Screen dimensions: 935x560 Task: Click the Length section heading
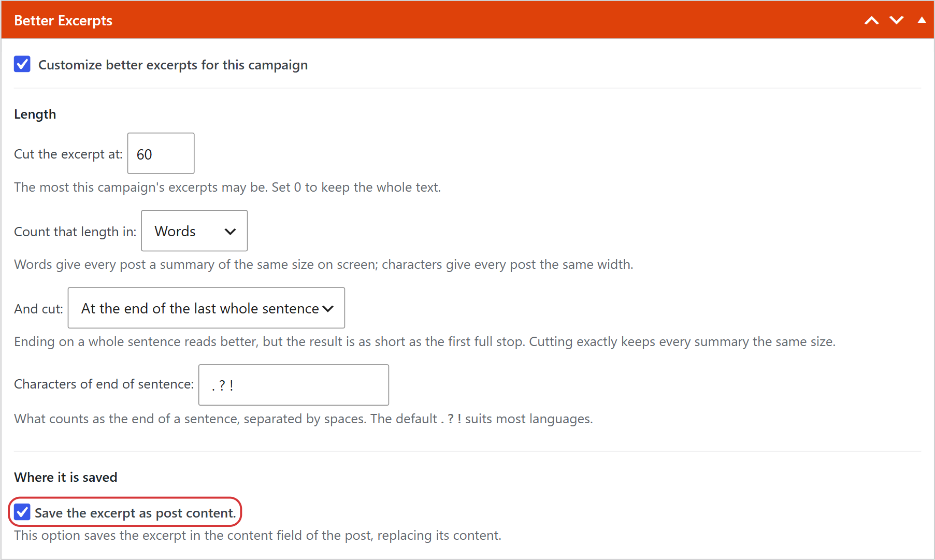click(35, 114)
